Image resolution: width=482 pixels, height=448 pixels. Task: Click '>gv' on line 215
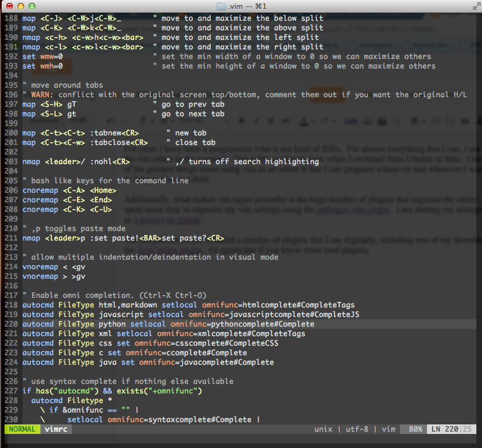(x=79, y=276)
